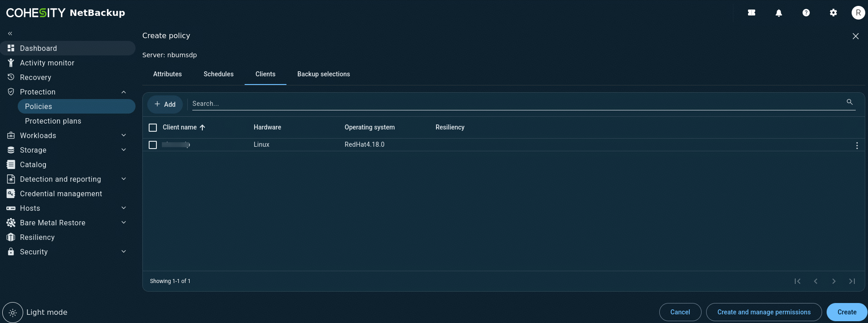Click the Cancel button
The image size is (868, 323).
coord(680,312)
